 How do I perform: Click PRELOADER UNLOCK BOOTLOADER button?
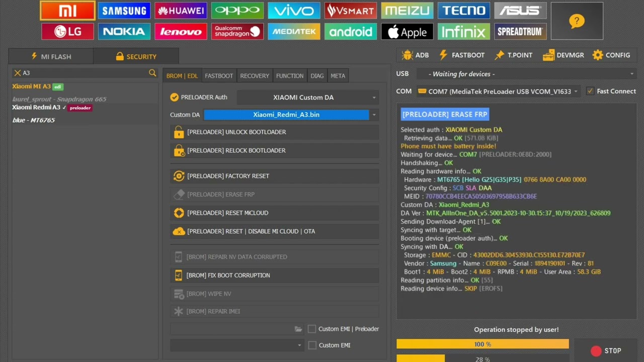274,132
